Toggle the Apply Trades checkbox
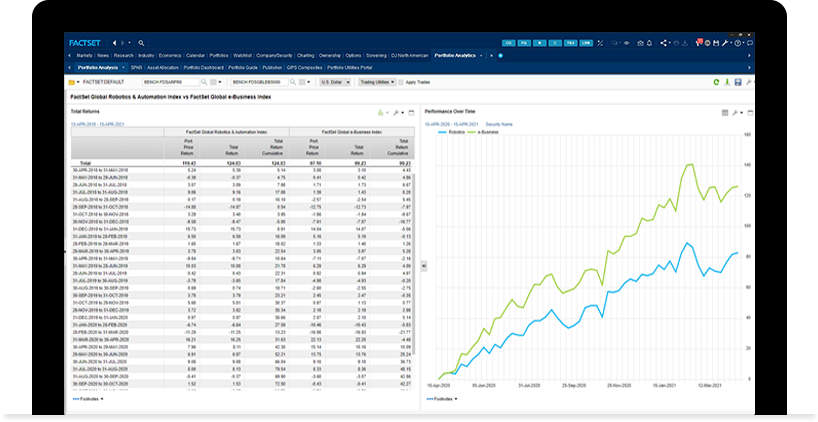Viewport: 818px width, 422px height. (x=401, y=82)
